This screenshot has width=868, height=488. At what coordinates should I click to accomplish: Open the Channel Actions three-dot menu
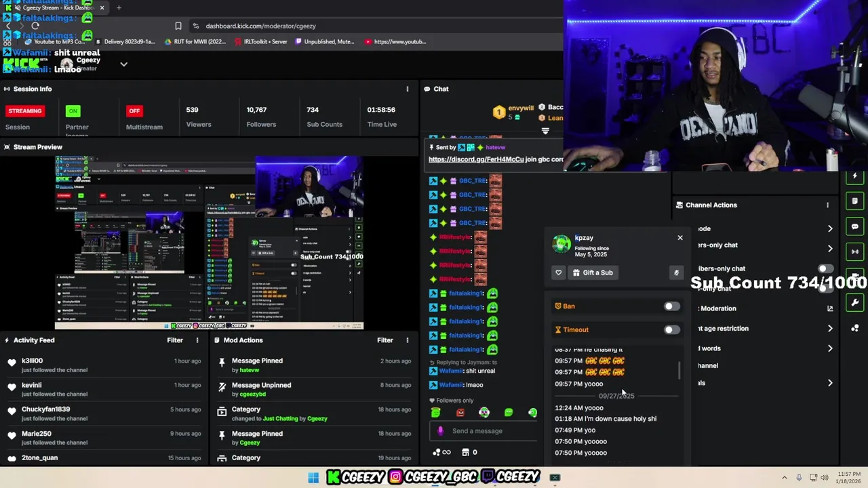(827, 205)
